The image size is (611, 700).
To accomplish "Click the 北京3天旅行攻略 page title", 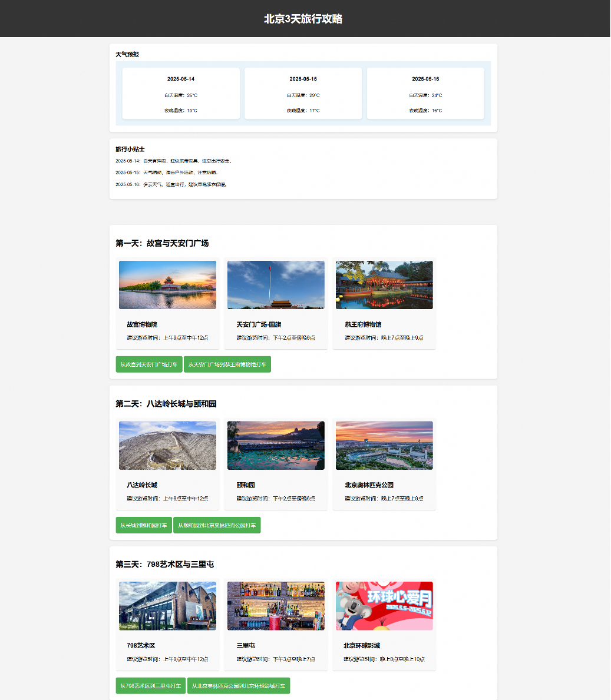I will coord(303,19).
